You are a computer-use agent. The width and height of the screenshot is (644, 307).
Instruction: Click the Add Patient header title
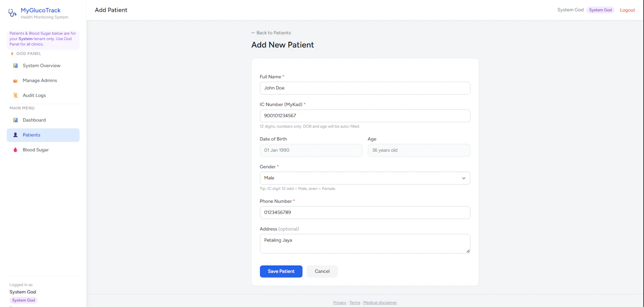pos(111,10)
